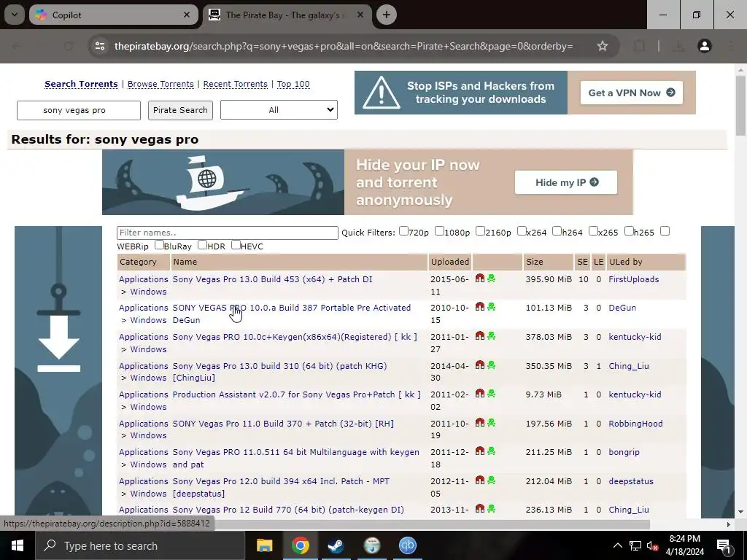The height and width of the screenshot is (560, 747).
Task: Click green skull icon in deepstatus row
Action: 491,480
